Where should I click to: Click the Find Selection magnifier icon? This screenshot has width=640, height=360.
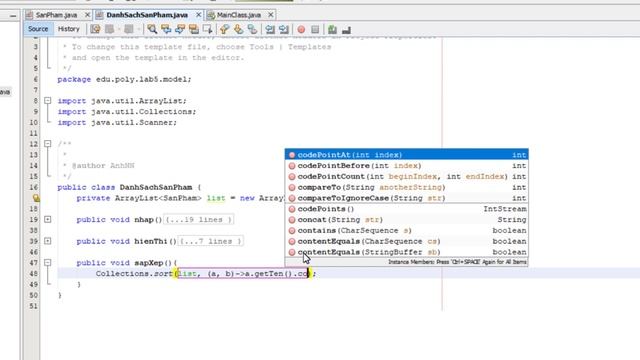[152, 29]
